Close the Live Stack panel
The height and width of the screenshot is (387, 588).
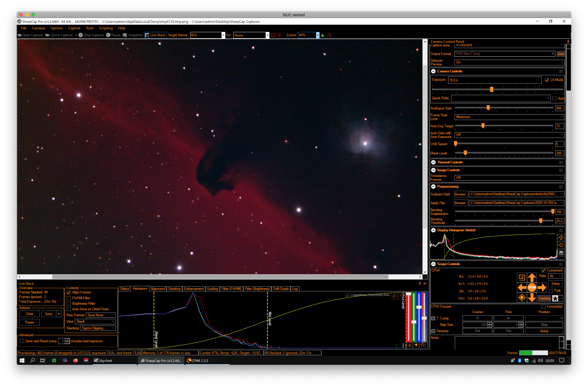coord(425,284)
